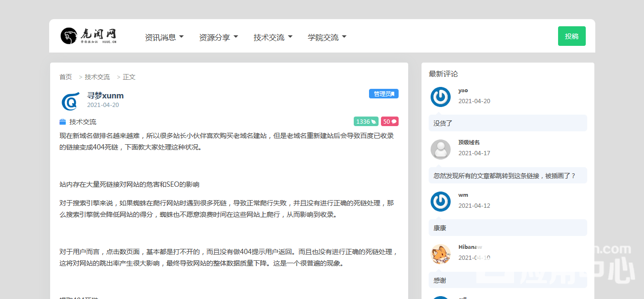644x299 pixels.
Task: Open author name 寻梦xunm link
Action: [105, 96]
